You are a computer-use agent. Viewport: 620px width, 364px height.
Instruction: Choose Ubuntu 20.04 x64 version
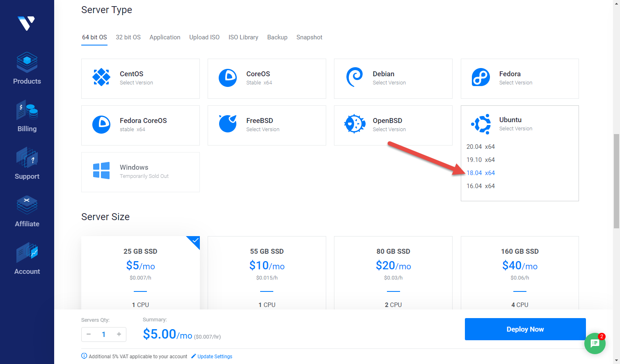pyautogui.click(x=480, y=147)
